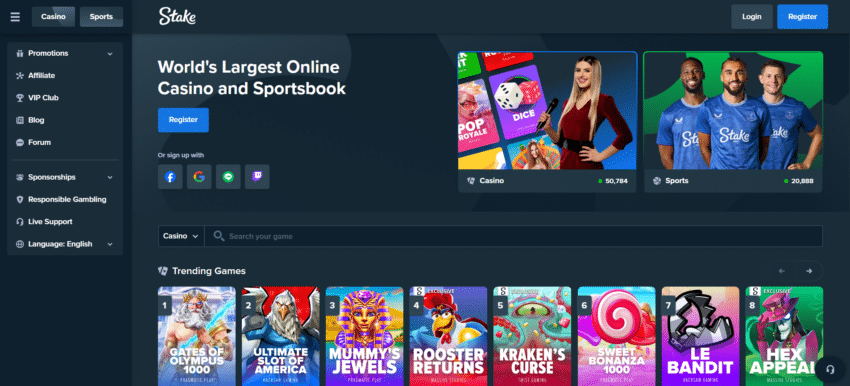Viewport: 850px width, 386px height.
Task: Click the 20,888 sports players count
Action: [x=802, y=181]
